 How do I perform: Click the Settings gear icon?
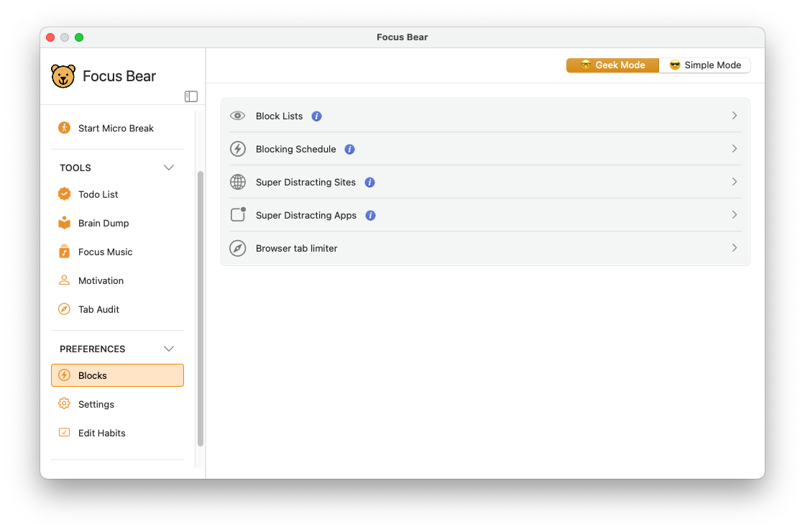tap(64, 403)
